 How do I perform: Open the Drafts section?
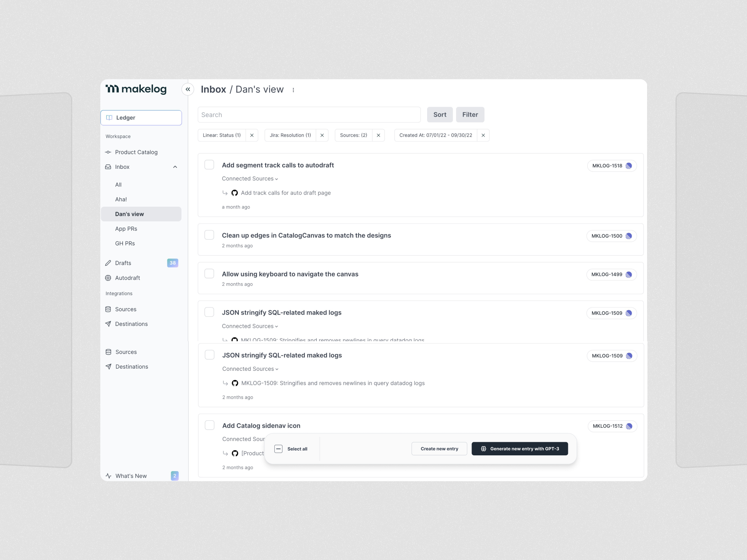point(123,263)
